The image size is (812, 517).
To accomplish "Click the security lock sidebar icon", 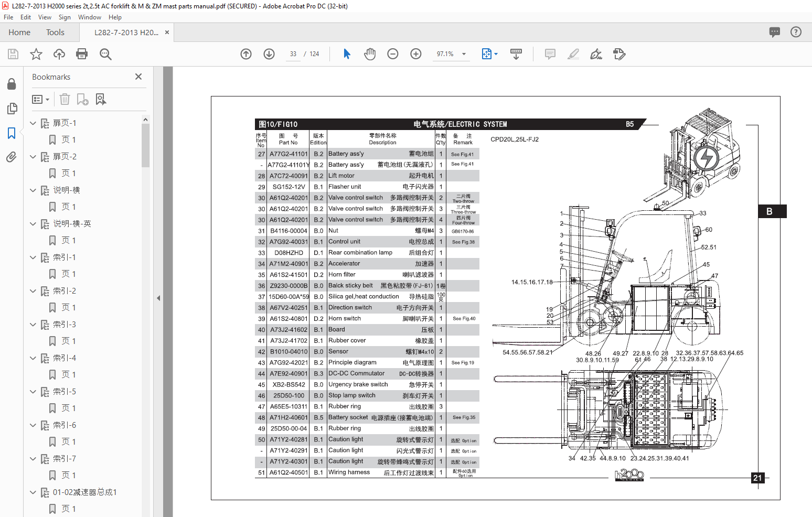I will click(12, 84).
